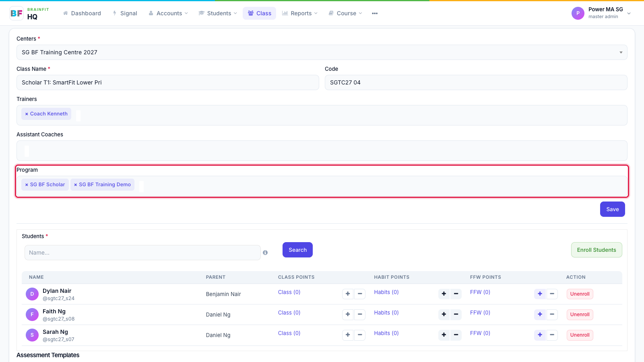Viewport: 644px width, 362px height.
Task: Click Enroll Students button
Action: [x=597, y=250]
